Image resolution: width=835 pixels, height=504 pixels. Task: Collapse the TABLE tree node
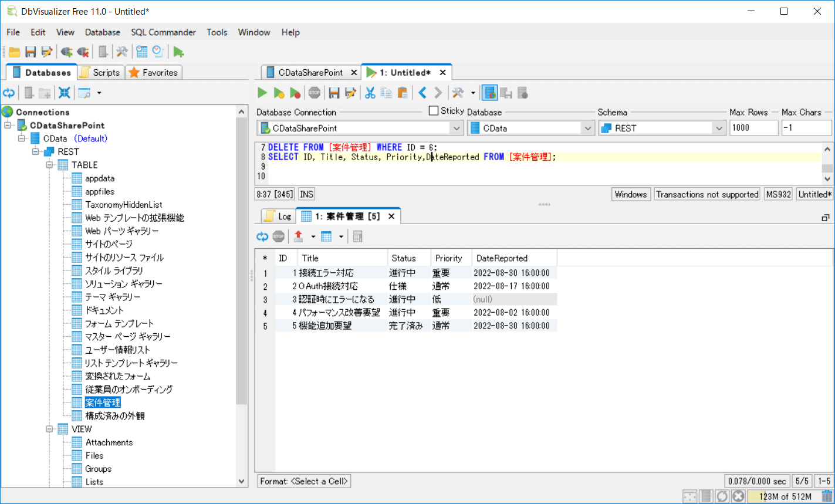[x=50, y=165]
